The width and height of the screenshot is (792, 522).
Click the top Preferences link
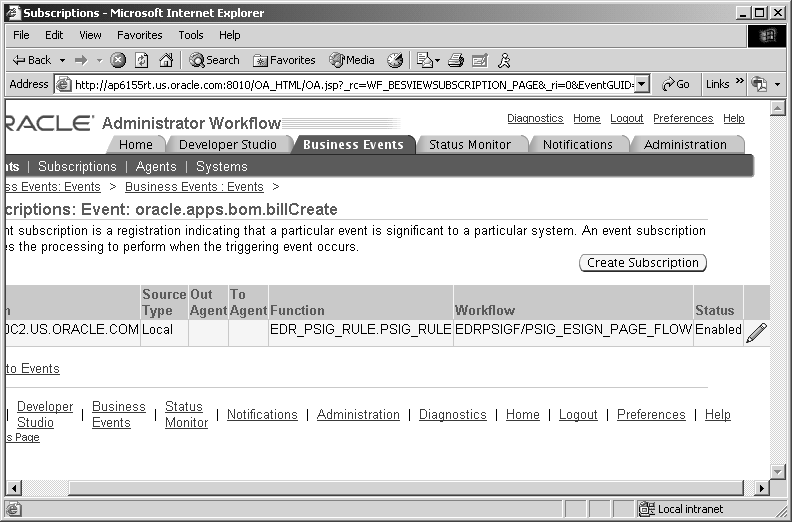tap(683, 118)
